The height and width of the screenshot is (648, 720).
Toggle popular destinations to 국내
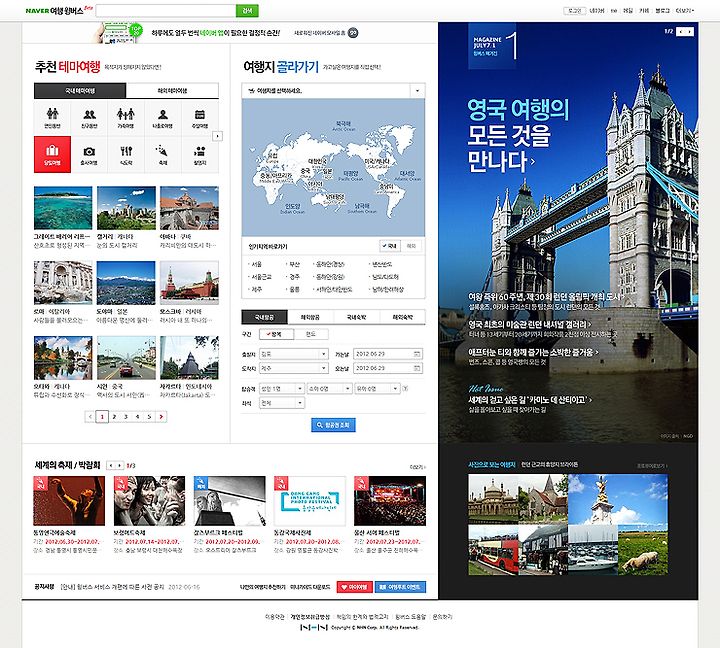pos(390,246)
